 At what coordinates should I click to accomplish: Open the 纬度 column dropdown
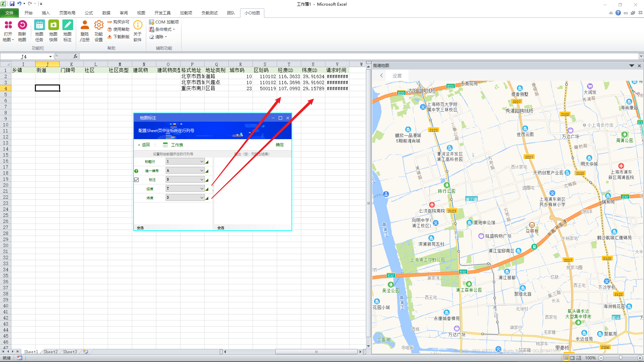(202, 198)
